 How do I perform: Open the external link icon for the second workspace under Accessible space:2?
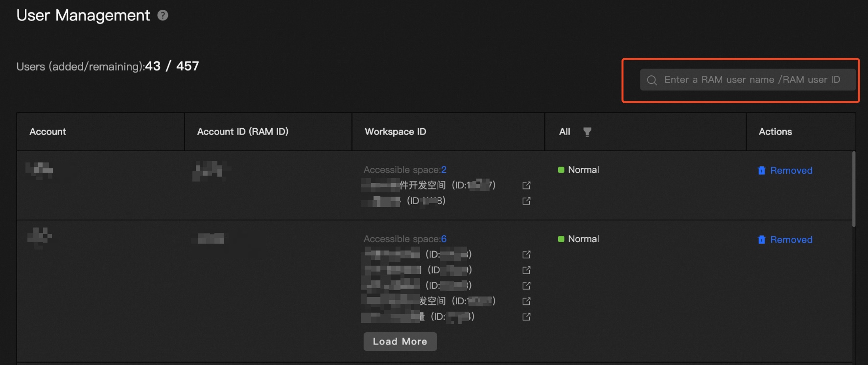(x=526, y=201)
